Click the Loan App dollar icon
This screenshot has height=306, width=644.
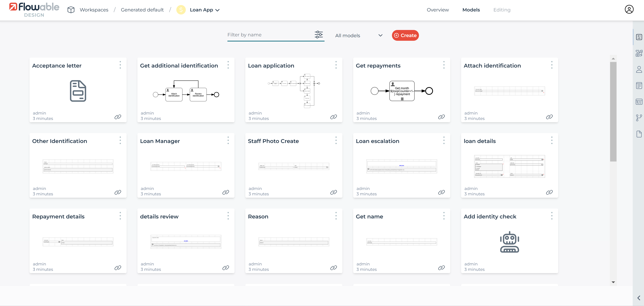[x=181, y=10]
